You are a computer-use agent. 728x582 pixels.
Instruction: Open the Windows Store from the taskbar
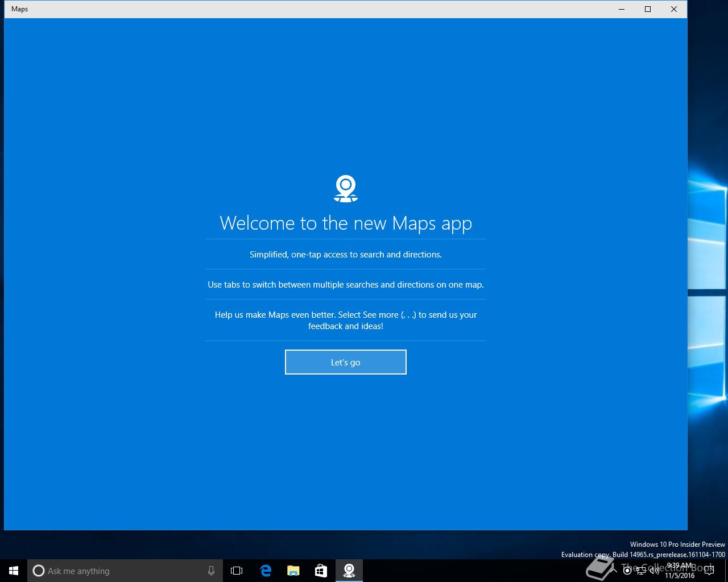point(321,571)
